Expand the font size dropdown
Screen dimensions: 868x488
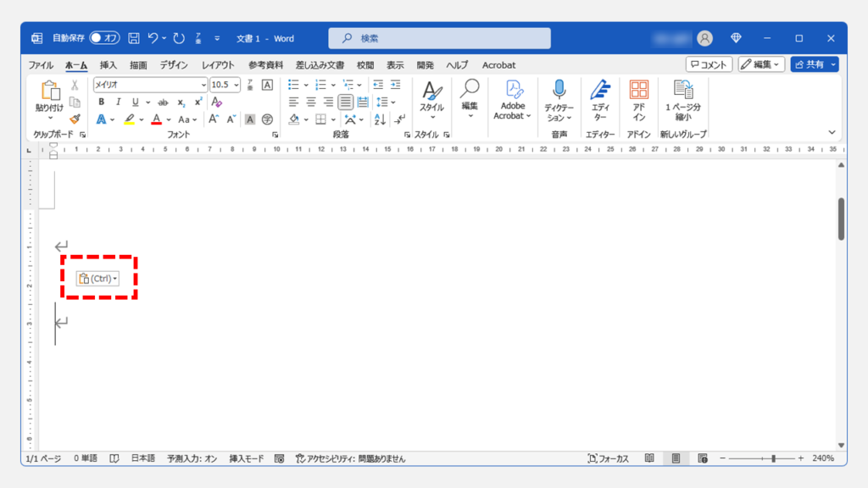[236, 85]
